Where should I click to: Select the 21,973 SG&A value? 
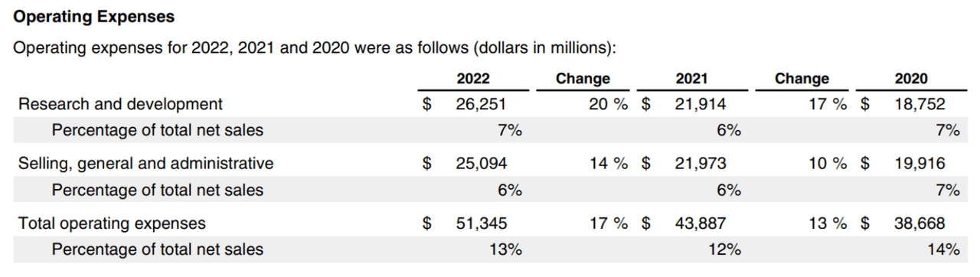(701, 163)
